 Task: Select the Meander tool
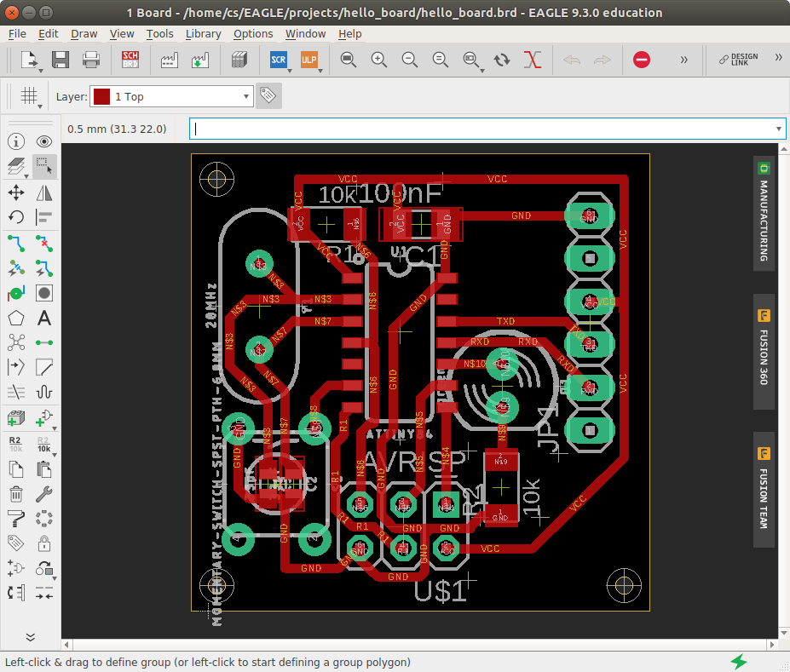tap(44, 392)
